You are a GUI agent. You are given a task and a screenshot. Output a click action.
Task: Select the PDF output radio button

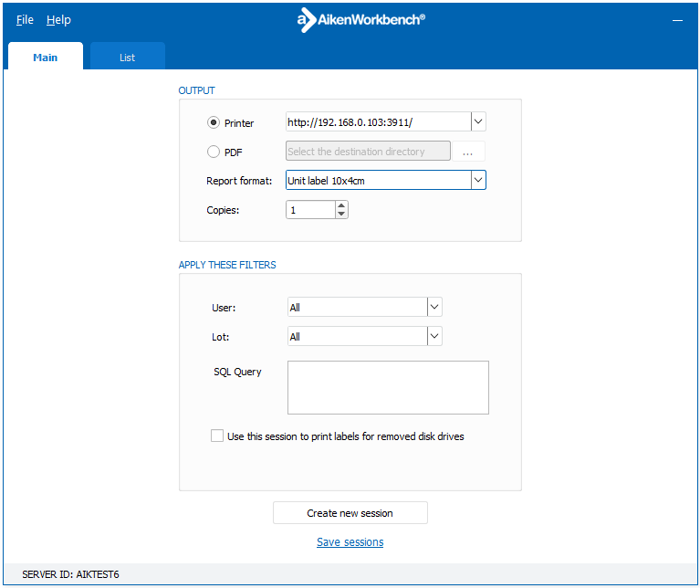click(214, 152)
